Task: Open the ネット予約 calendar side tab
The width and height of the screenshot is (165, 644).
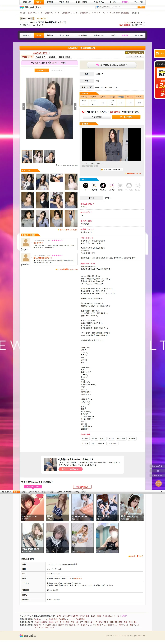Action: [x=159, y=53]
